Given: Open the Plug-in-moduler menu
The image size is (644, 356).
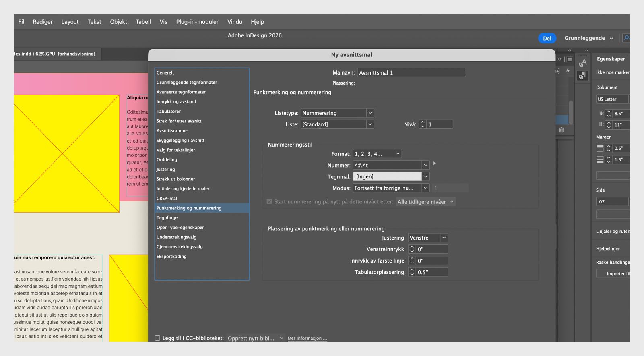Looking at the screenshot, I should [x=197, y=22].
